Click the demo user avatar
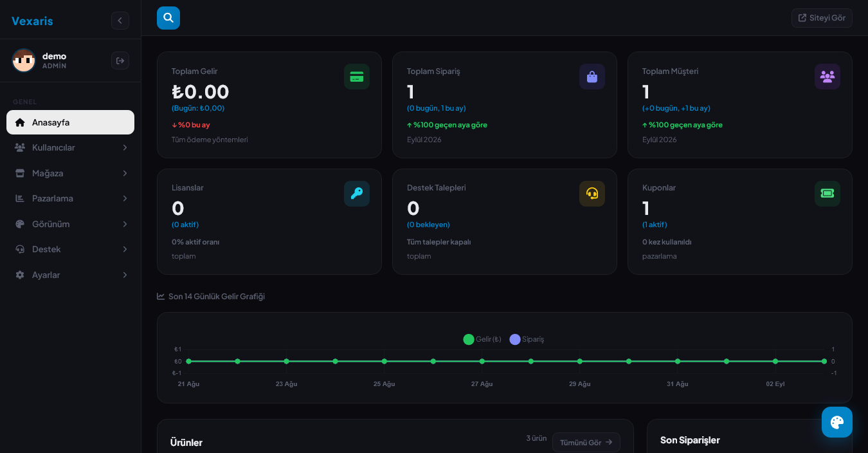 pyautogui.click(x=24, y=60)
